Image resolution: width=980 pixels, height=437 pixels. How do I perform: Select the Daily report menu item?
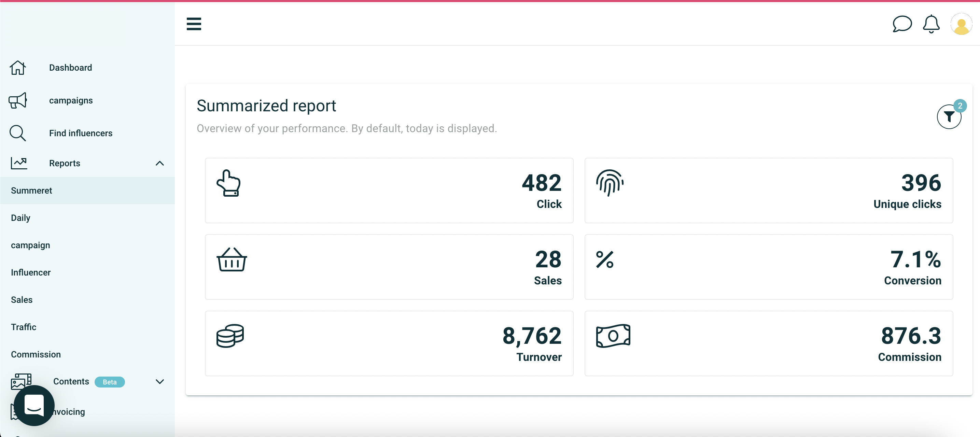click(20, 218)
